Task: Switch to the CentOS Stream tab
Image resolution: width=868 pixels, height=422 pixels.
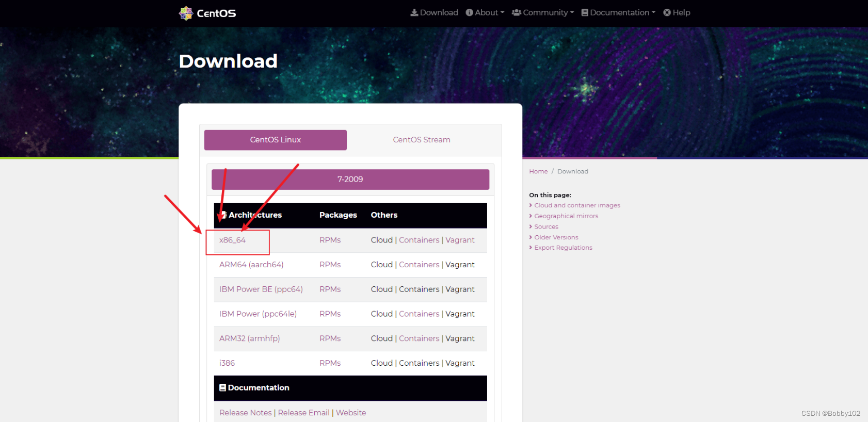Action: pos(422,140)
